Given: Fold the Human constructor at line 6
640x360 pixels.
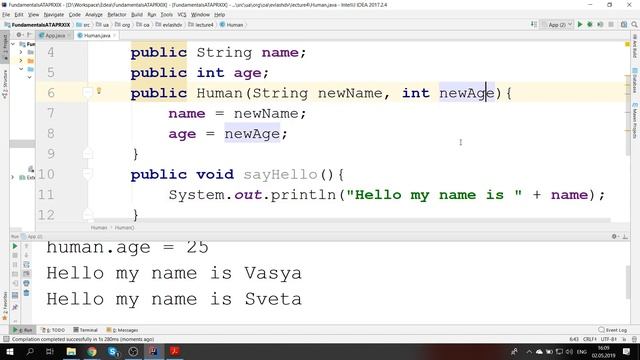Looking at the screenshot, I should (87, 93).
